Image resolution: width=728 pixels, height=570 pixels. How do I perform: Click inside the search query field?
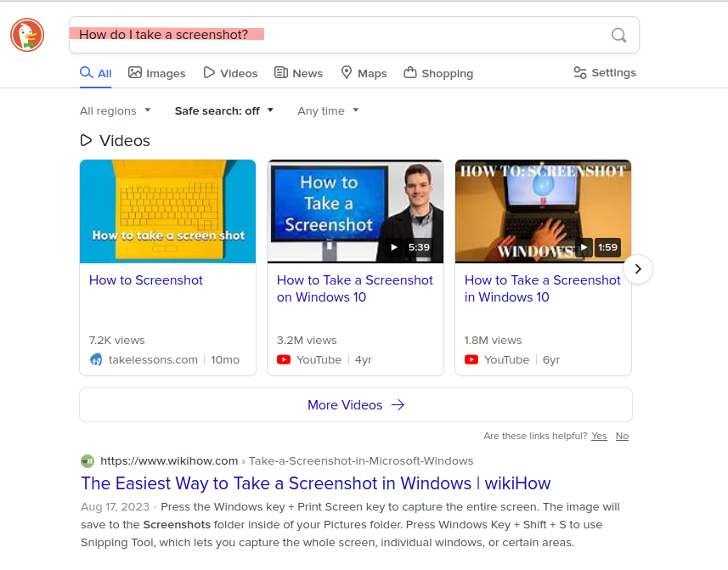[340, 35]
